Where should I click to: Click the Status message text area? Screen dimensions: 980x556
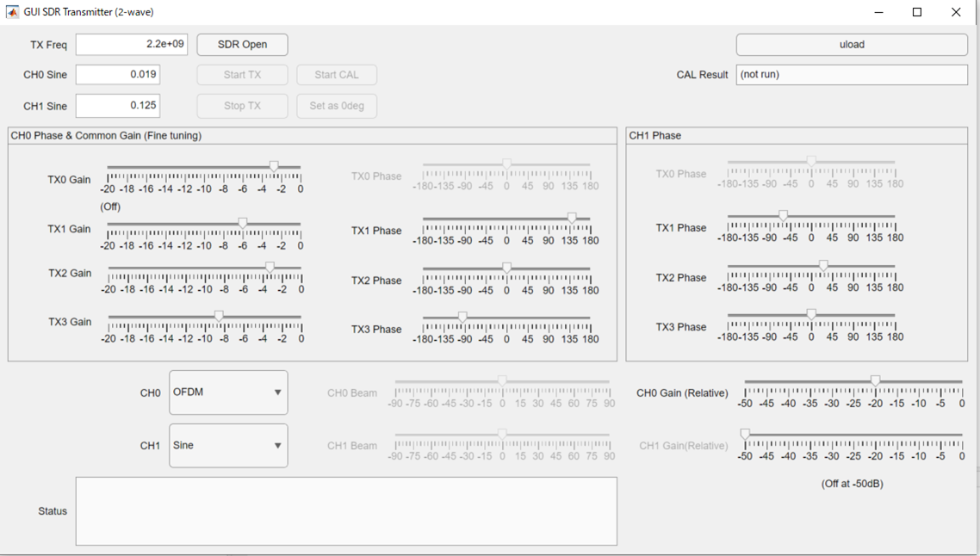[346, 511]
